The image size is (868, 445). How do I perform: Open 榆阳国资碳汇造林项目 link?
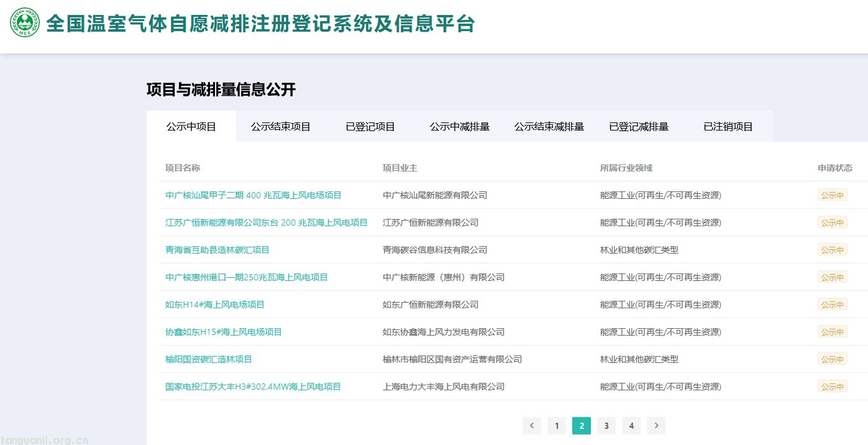[209, 359]
